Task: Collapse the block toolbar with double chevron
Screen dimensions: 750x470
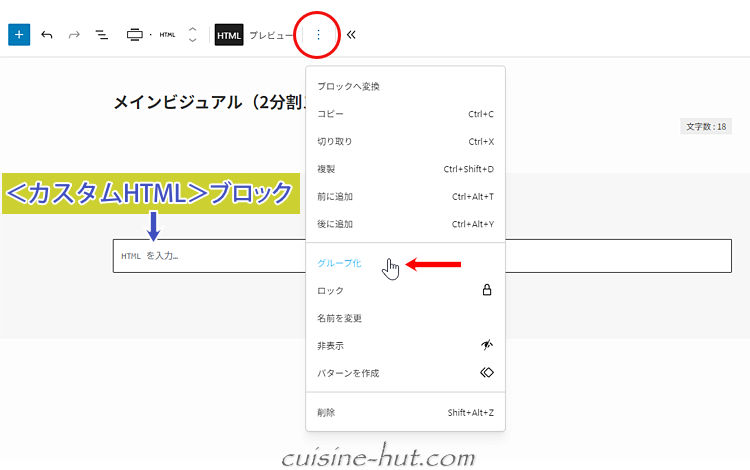Action: coord(351,35)
